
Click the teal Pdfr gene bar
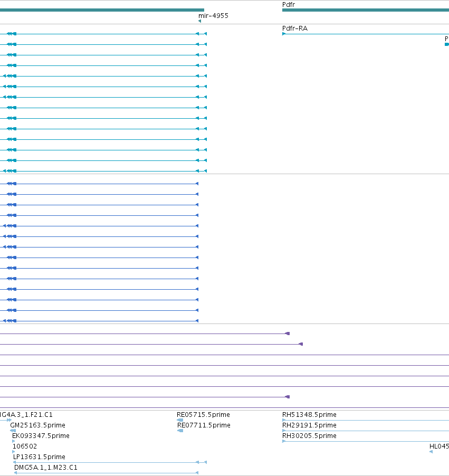point(366,10)
